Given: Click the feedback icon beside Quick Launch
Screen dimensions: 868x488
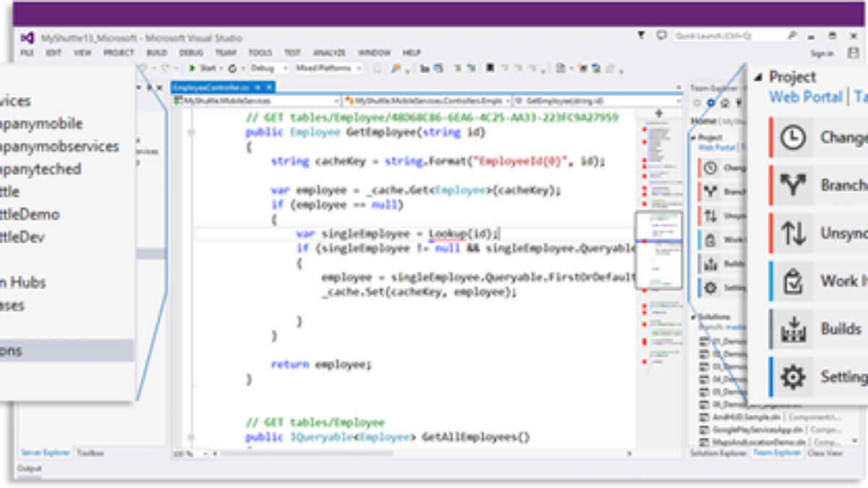Looking at the screenshot, I should (661, 35).
